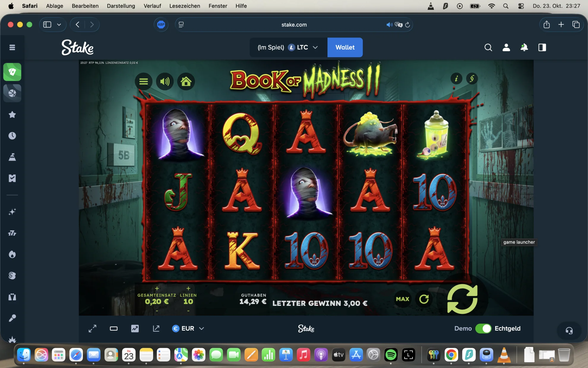
Task: Open the AdBlock Plus extension
Action: tap(161, 25)
